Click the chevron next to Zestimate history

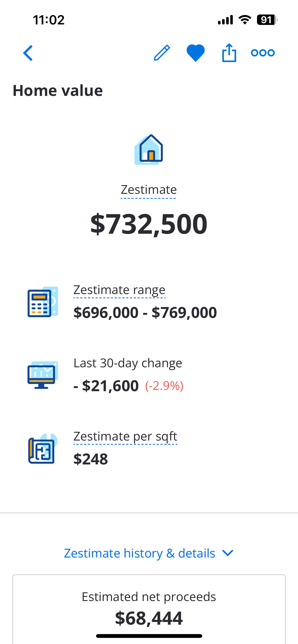[228, 553]
